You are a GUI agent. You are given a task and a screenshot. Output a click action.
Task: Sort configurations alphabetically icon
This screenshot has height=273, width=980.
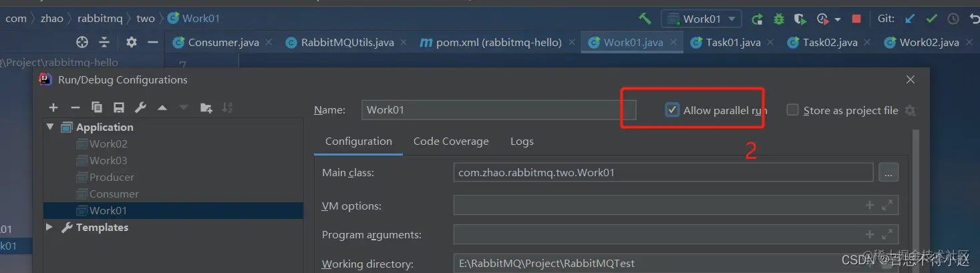pyautogui.click(x=227, y=107)
